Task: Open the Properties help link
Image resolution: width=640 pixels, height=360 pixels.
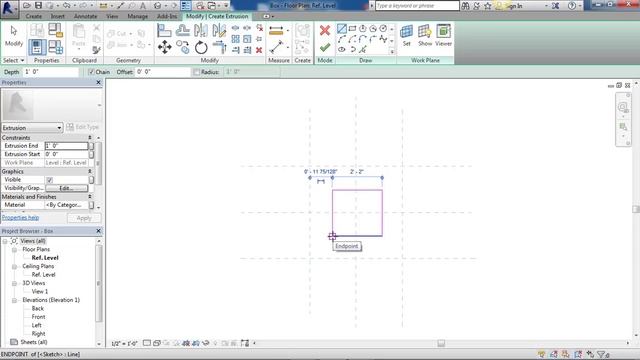Action: [20, 218]
